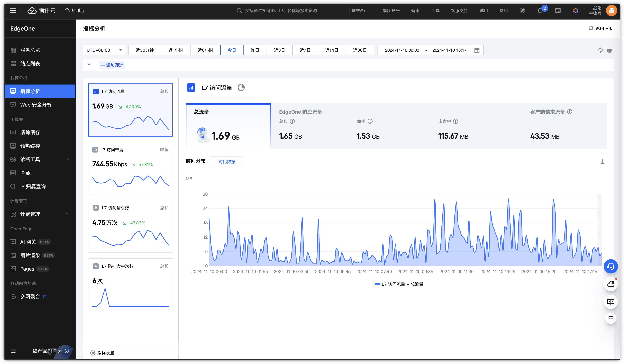624x364 pixels.
Task: Click the start date 2024-11-10 00:00 field
Action: click(x=402, y=50)
